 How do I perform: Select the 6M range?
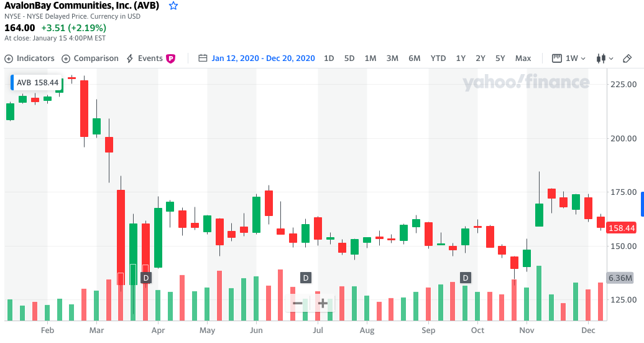[415, 59]
